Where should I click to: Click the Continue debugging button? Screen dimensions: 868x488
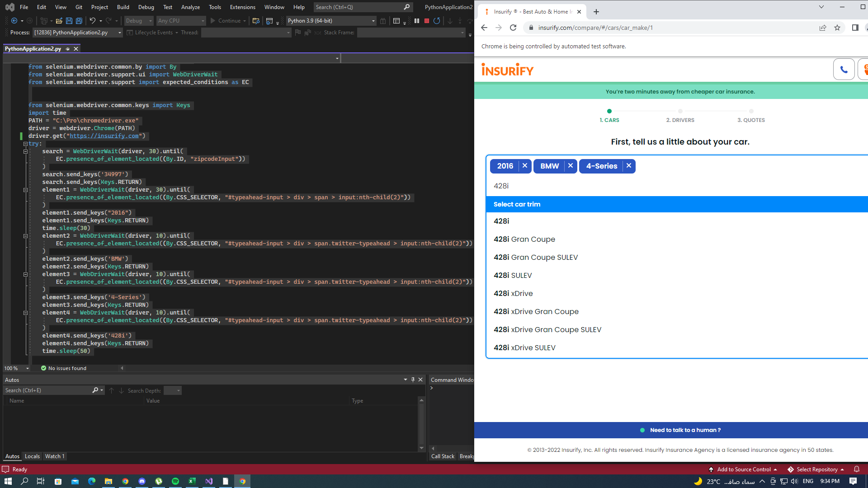click(x=225, y=21)
